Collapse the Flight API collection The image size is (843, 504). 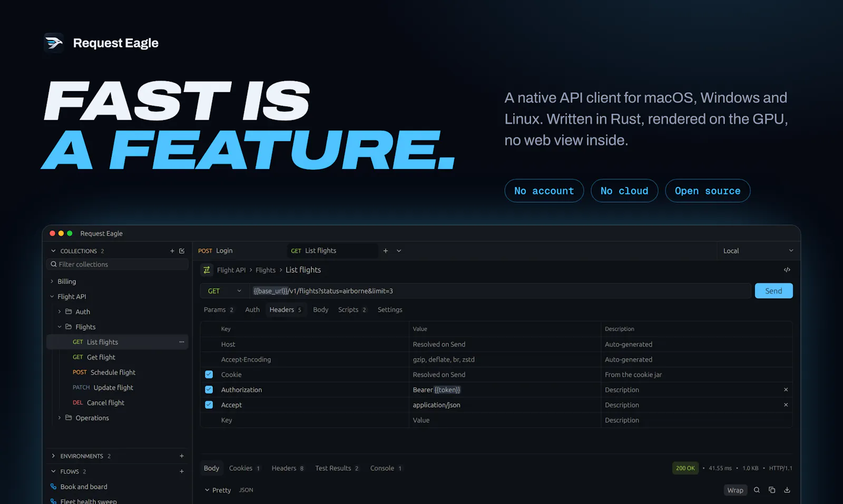coord(52,297)
